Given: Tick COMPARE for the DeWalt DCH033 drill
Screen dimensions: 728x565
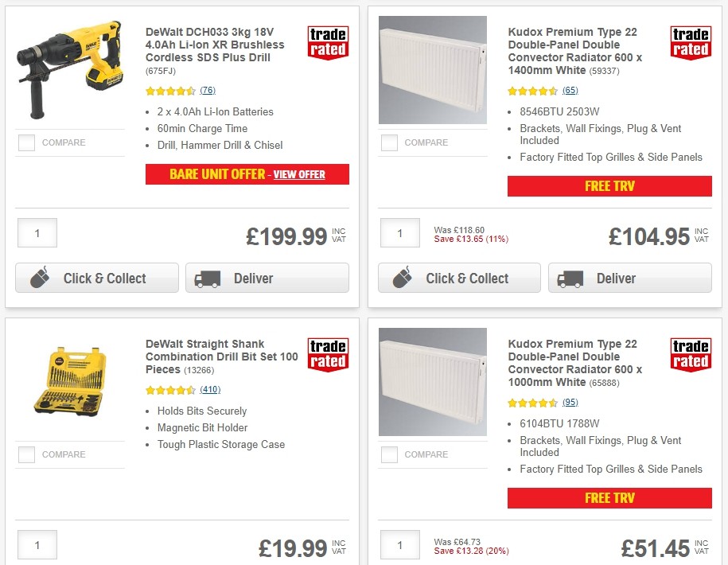Looking at the screenshot, I should click(26, 142).
